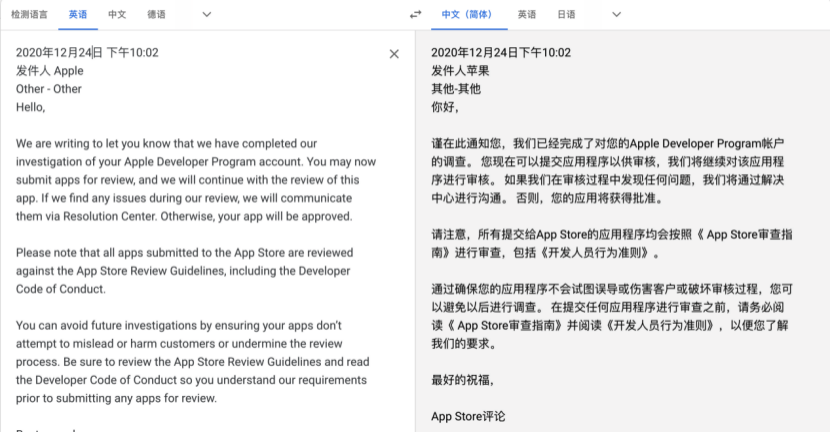Click source line '发件人 Apple'

pos(50,71)
